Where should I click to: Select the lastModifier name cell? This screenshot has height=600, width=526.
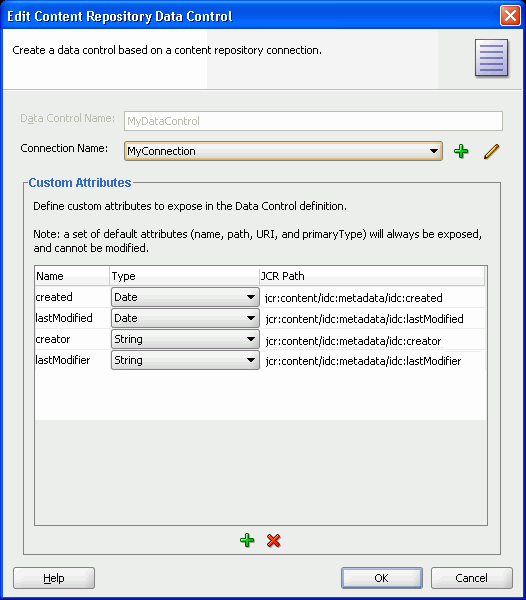(x=72, y=360)
